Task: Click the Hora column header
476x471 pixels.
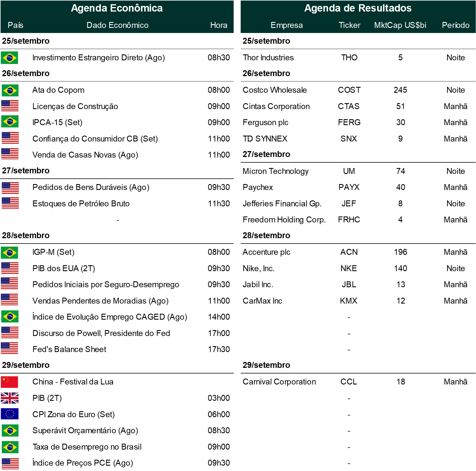Action: [219, 25]
